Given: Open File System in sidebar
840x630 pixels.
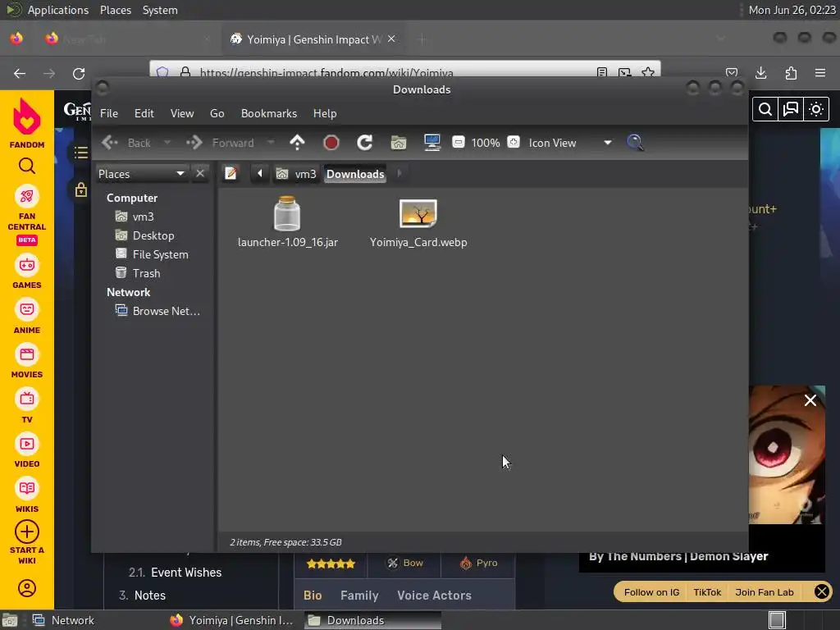Looking at the screenshot, I should (152, 254).
